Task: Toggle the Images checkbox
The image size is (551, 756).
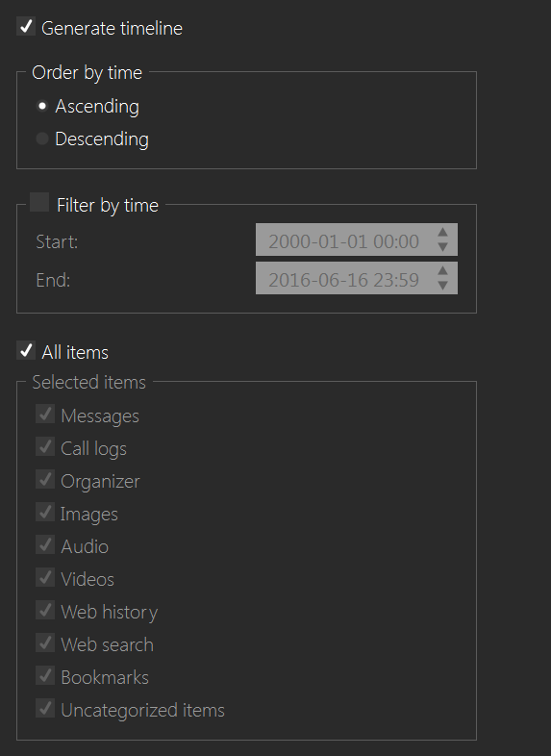Action: [45, 512]
